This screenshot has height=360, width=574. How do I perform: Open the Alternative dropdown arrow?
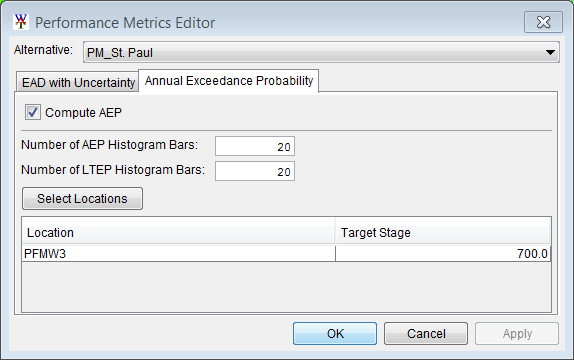tap(550, 52)
